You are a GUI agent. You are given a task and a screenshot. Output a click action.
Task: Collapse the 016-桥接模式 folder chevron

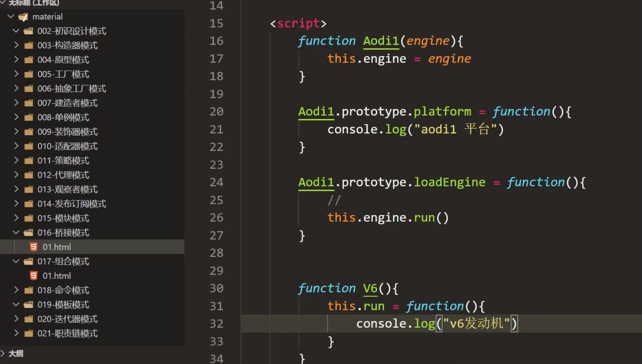[x=16, y=232]
